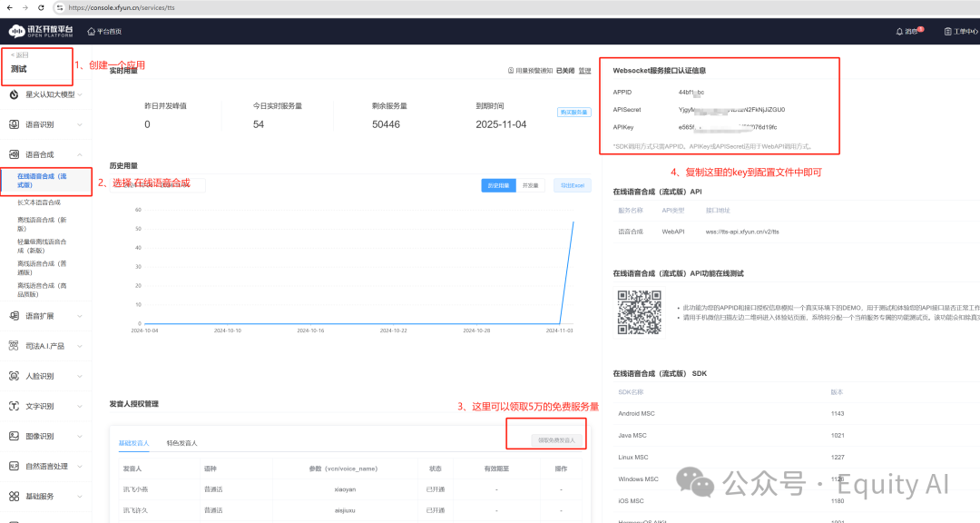
Task: Click the 基础服务 sidebar icon
Action: click(x=14, y=496)
